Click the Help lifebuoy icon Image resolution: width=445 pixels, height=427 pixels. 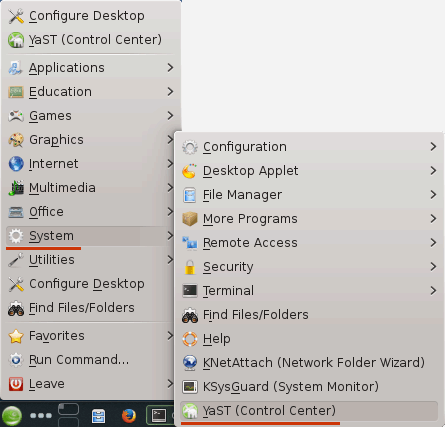click(x=190, y=339)
